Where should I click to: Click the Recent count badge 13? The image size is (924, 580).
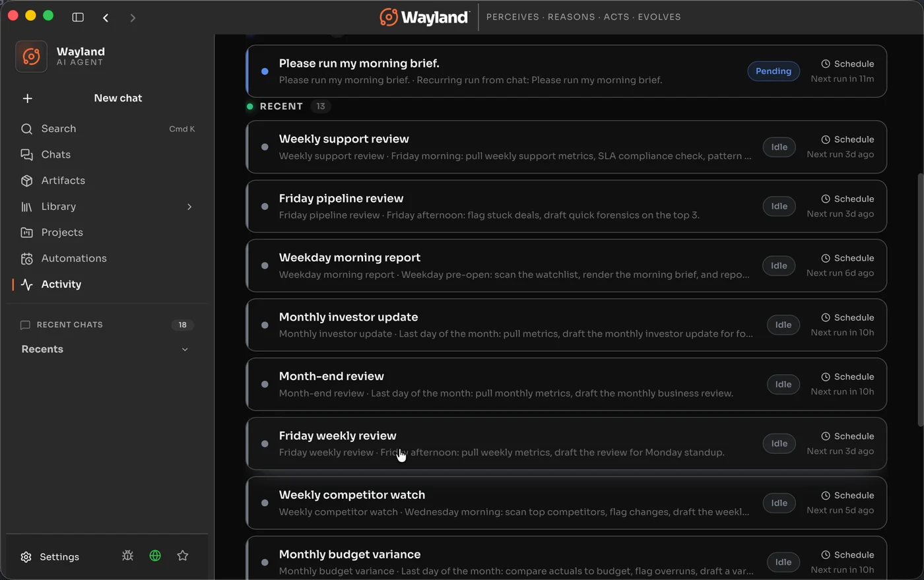(x=321, y=106)
